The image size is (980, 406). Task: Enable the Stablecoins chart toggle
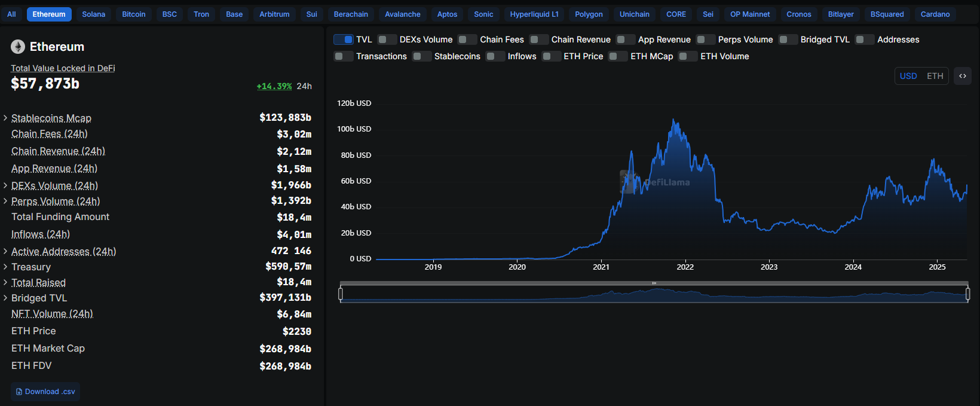point(422,56)
